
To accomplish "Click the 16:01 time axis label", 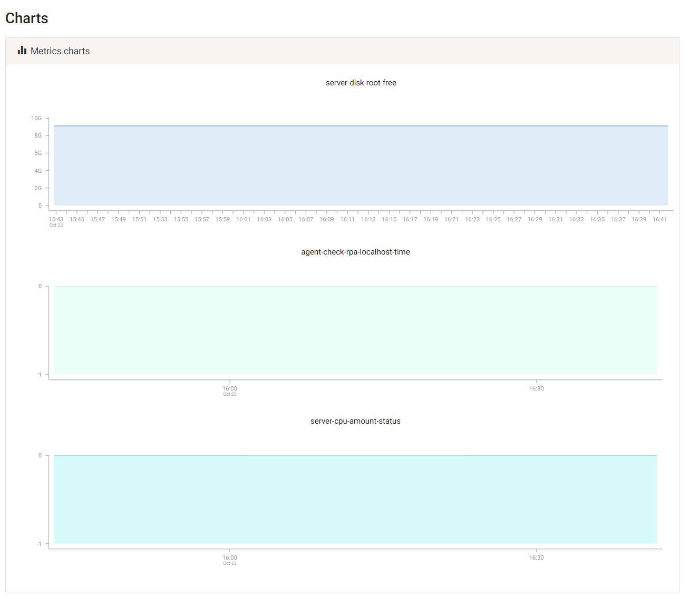I will 244,219.
